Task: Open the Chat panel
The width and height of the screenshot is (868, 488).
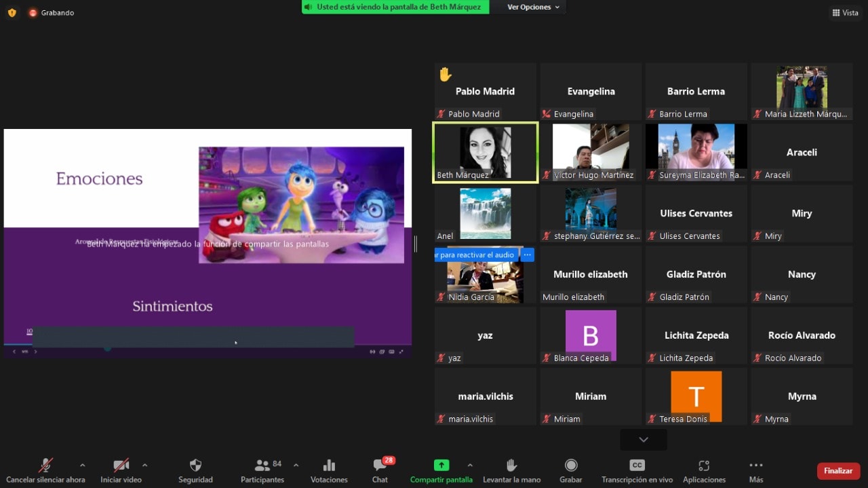Action: click(x=380, y=466)
